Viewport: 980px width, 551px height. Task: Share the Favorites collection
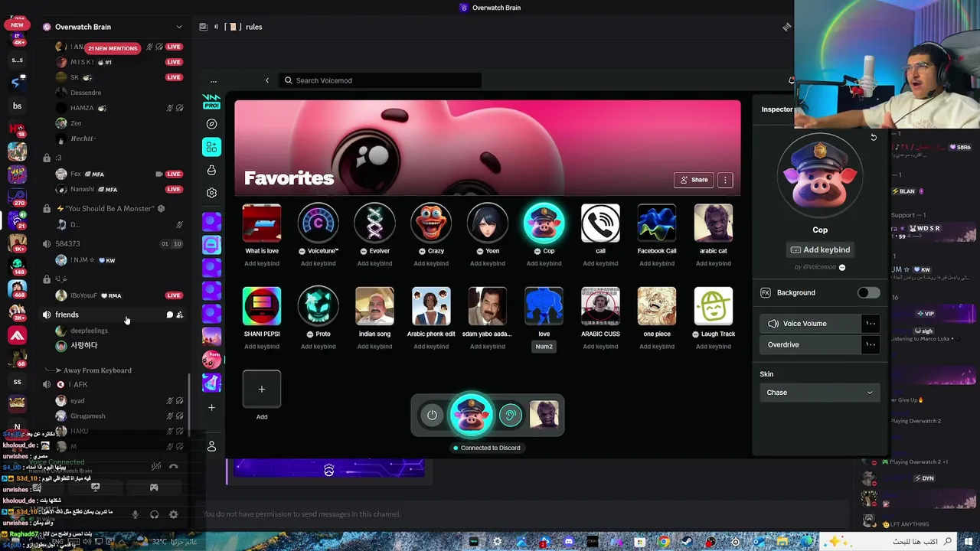(x=694, y=180)
